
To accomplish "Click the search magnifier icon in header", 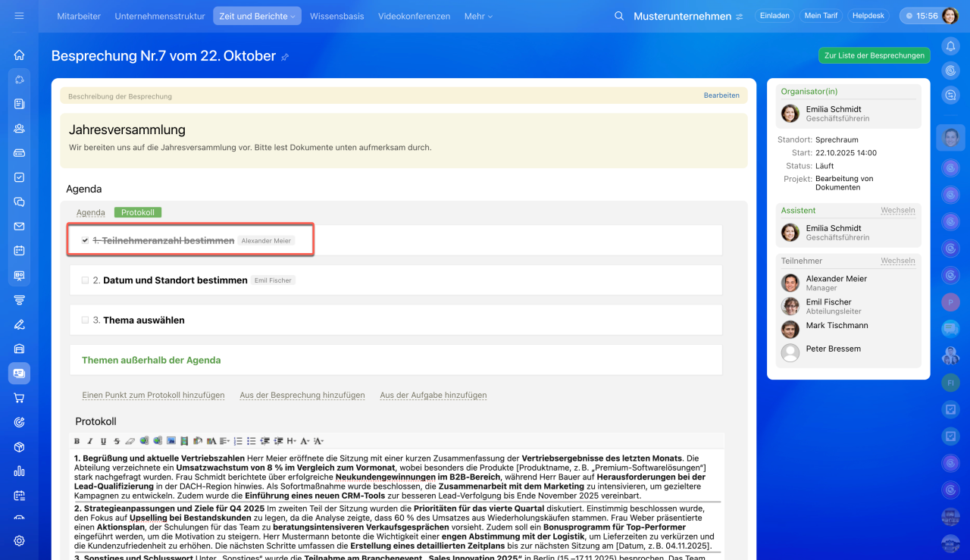I will (x=619, y=16).
